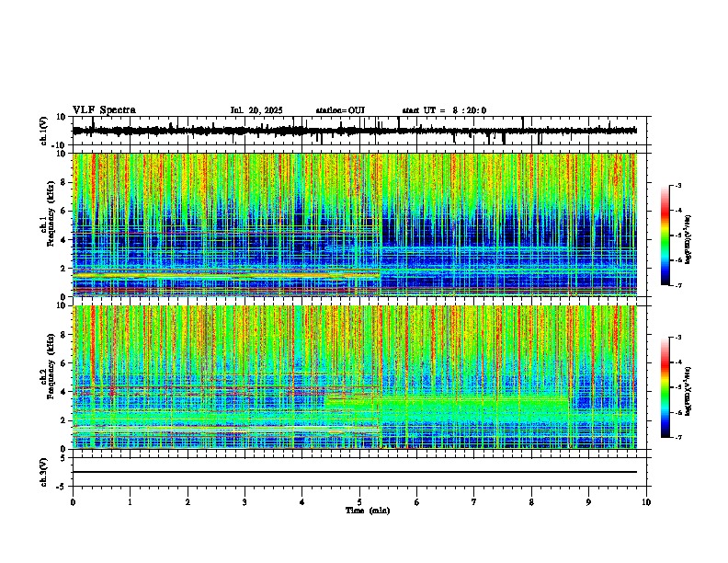
Task: Click the -4 tick on ch.2 colorbar
Action: tap(677, 362)
